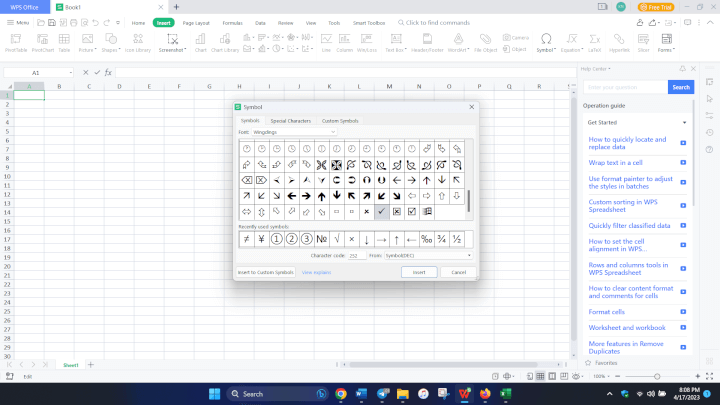
Task: Click the Chart button in ribbon
Action: click(201, 43)
